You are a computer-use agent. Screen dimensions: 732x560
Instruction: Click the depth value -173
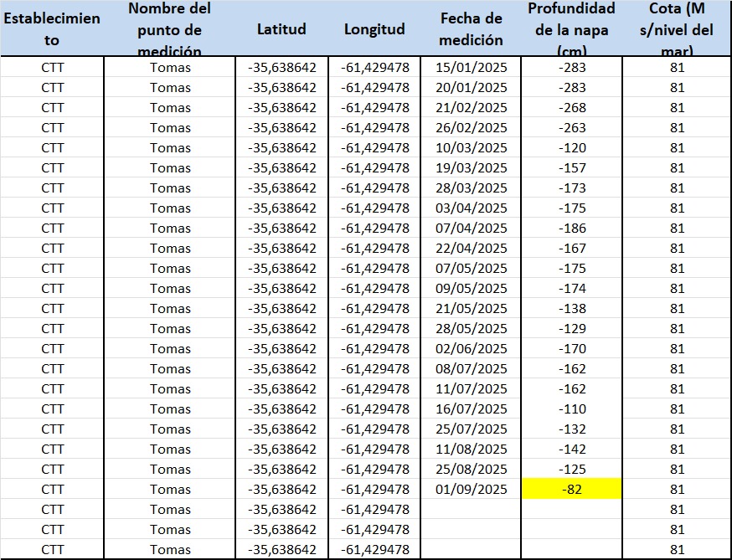[x=572, y=188]
